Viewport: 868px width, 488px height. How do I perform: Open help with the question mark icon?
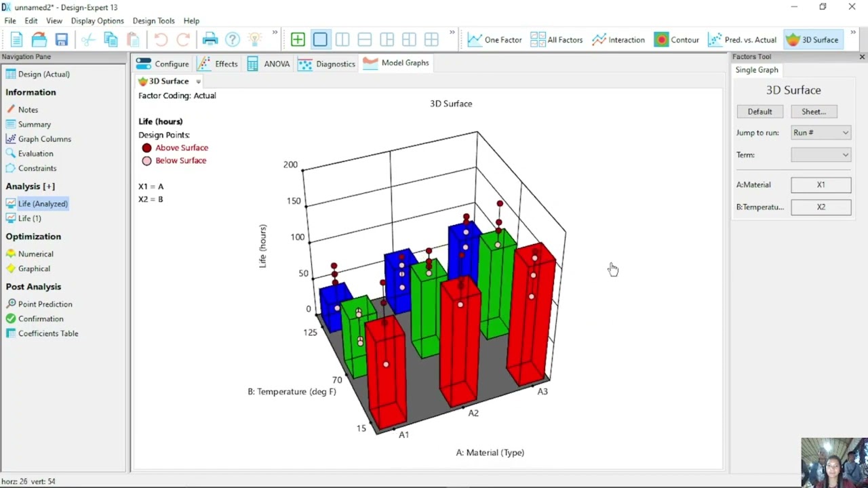pos(233,39)
